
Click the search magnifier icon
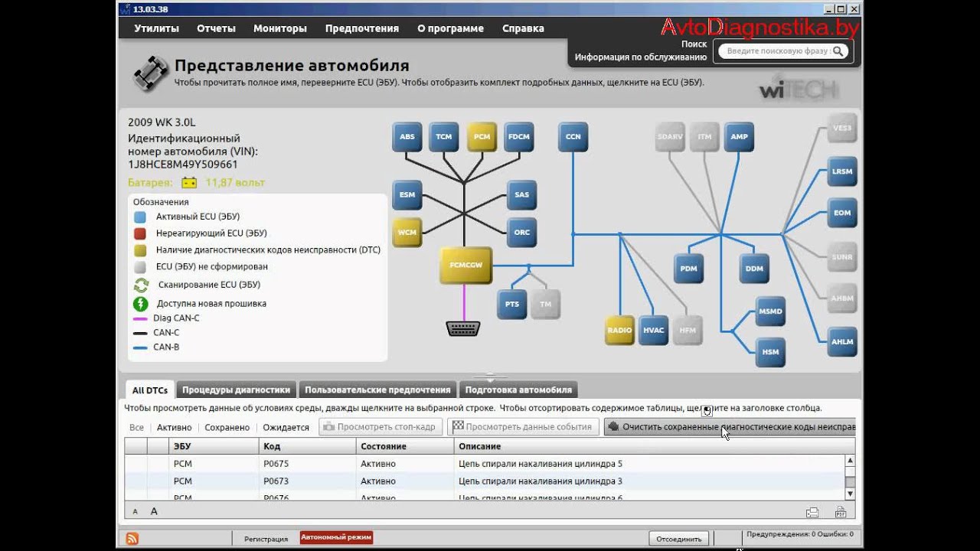click(x=838, y=51)
